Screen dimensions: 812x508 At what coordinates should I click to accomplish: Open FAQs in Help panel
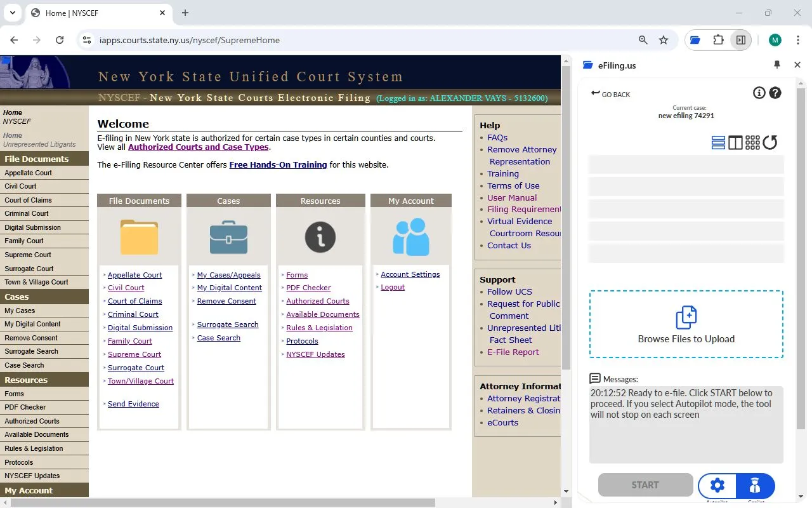tap(497, 137)
